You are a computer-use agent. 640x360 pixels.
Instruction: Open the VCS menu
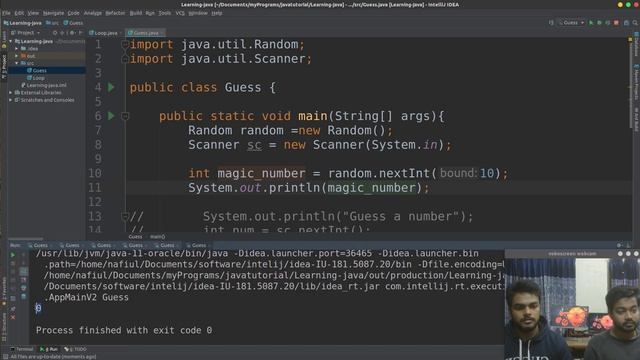(x=180, y=13)
